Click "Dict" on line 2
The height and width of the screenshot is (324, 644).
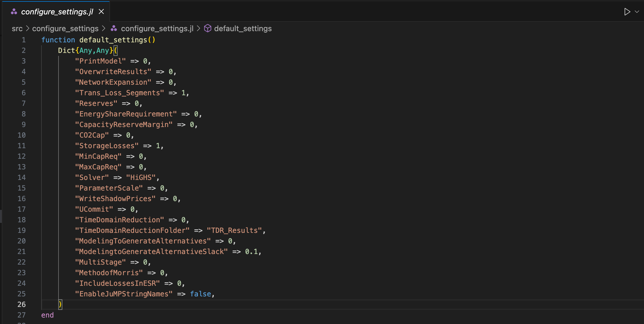[x=66, y=51]
